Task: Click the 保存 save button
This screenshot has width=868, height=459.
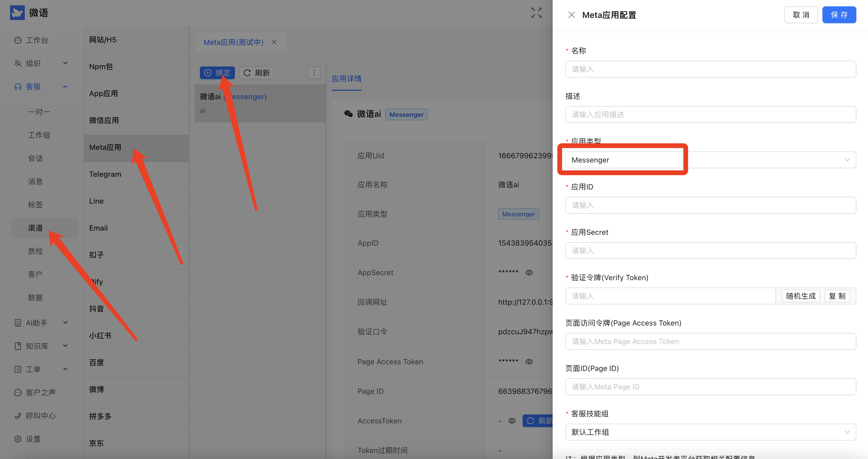Action: 839,15
